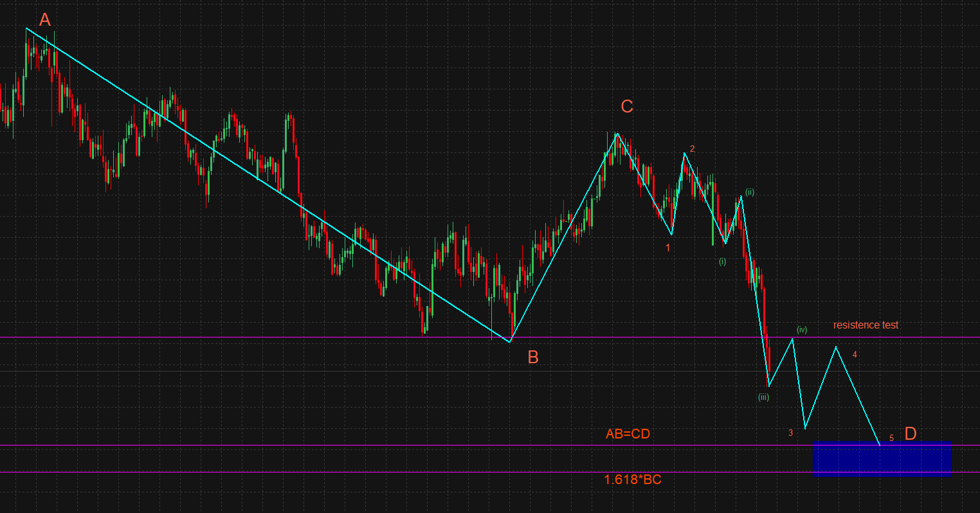This screenshot has width=980, height=513.
Task: Select the wave label (iii)
Action: click(763, 397)
